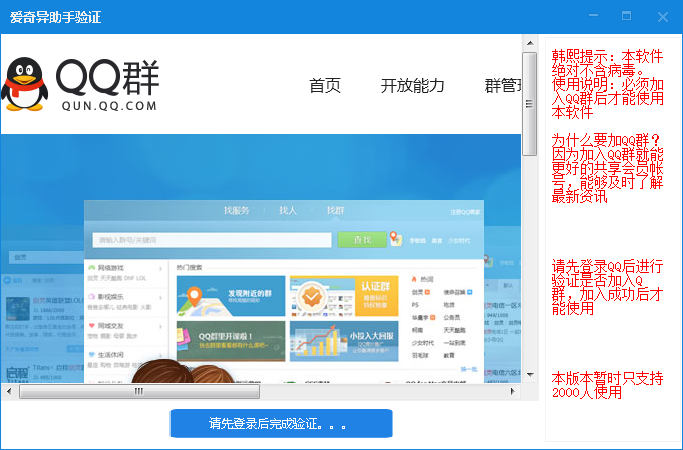
Task: Close the 爱奇异助手验证 window
Action: 663,17
